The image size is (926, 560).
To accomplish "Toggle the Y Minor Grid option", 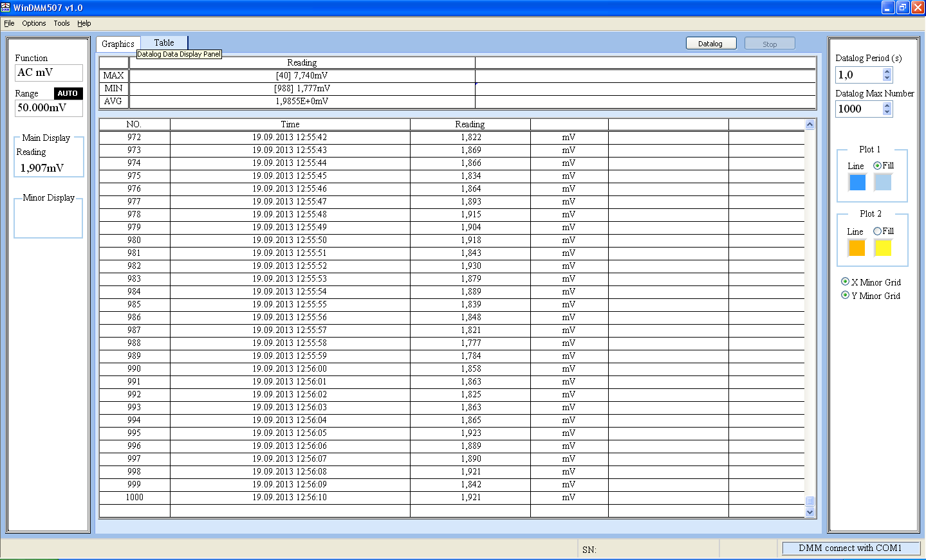I will [845, 295].
